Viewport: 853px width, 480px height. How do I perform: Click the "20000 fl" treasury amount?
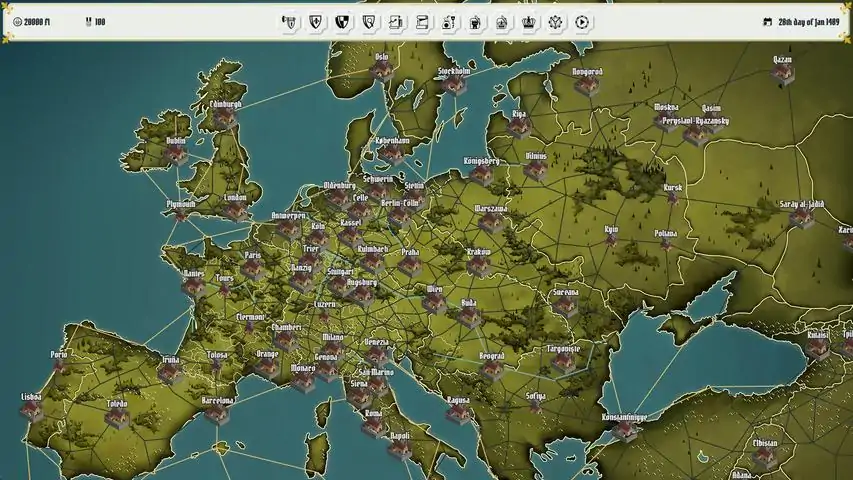point(37,22)
